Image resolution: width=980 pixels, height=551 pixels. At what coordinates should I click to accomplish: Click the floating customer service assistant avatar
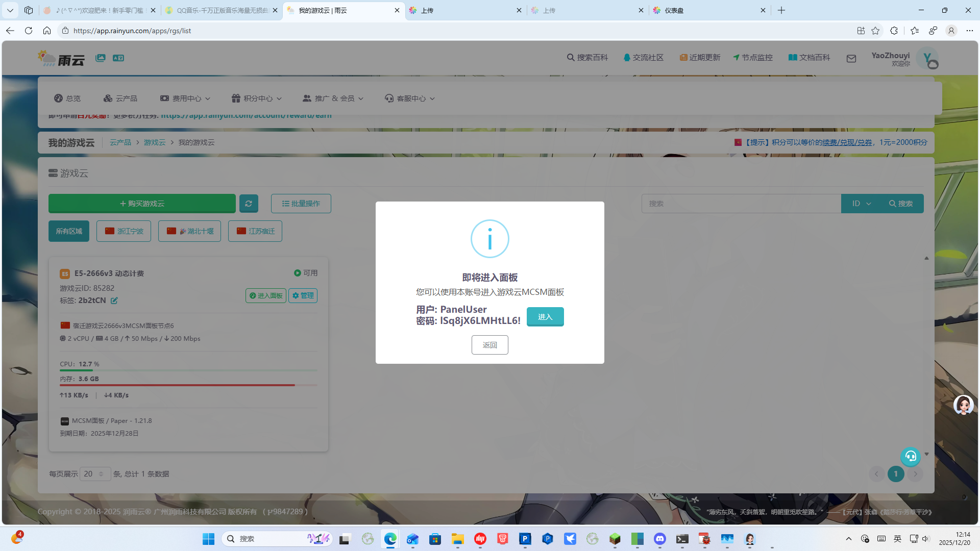pyautogui.click(x=963, y=405)
